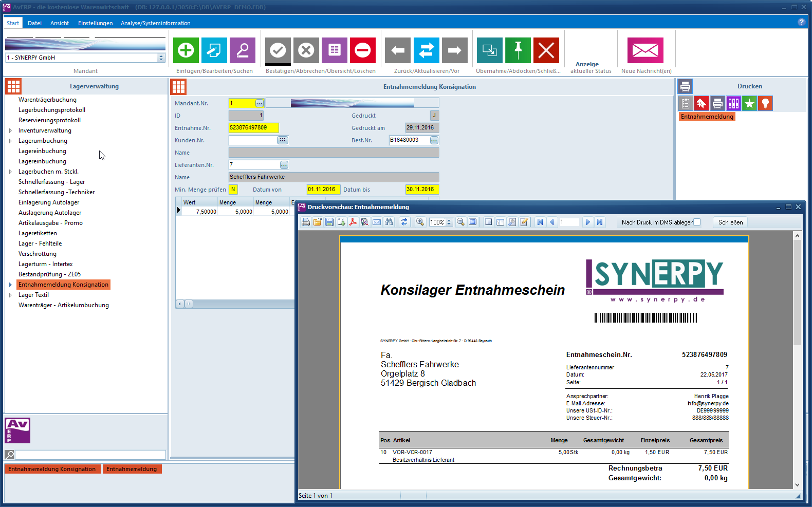Click the orange lightbulb icon in Drucken panel
Image resolution: width=812 pixels, height=507 pixels.
coord(765,104)
